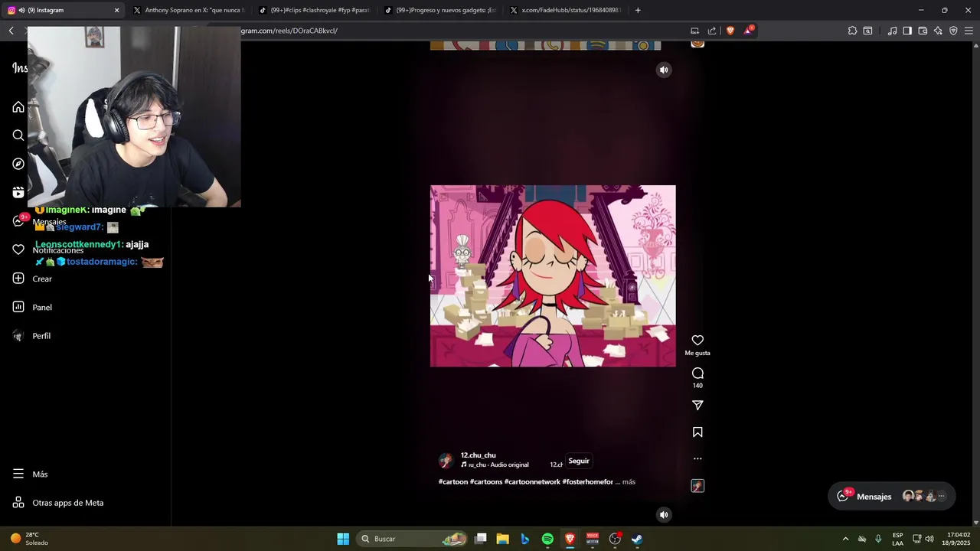The width and height of the screenshot is (980, 551).
Task: Open Brave Rewards triangle icon
Action: point(748,31)
